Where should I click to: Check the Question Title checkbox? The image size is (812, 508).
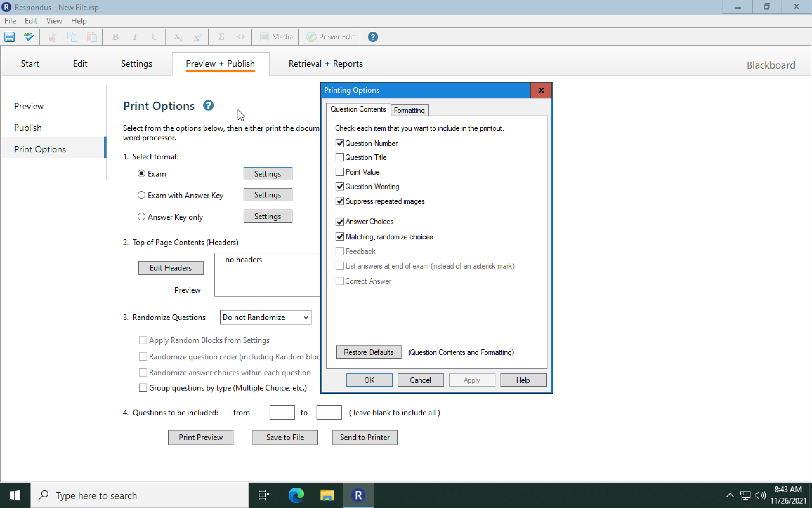[x=340, y=157]
